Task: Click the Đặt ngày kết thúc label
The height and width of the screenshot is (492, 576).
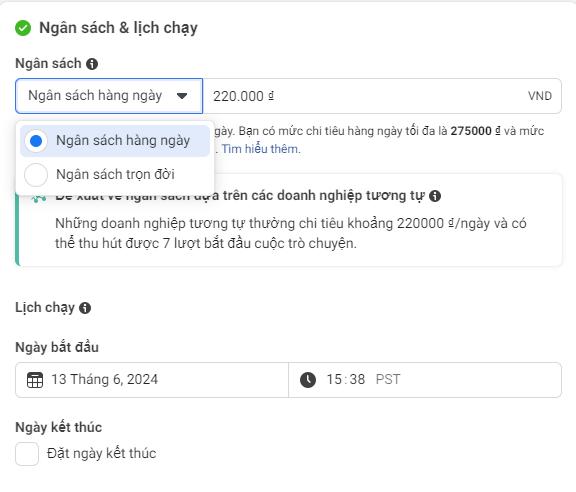Action: (101, 453)
